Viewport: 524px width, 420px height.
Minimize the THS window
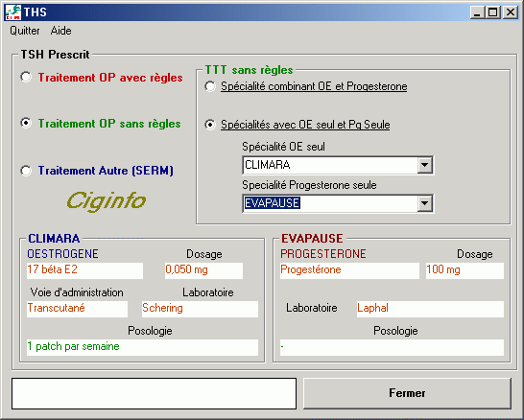click(477, 12)
